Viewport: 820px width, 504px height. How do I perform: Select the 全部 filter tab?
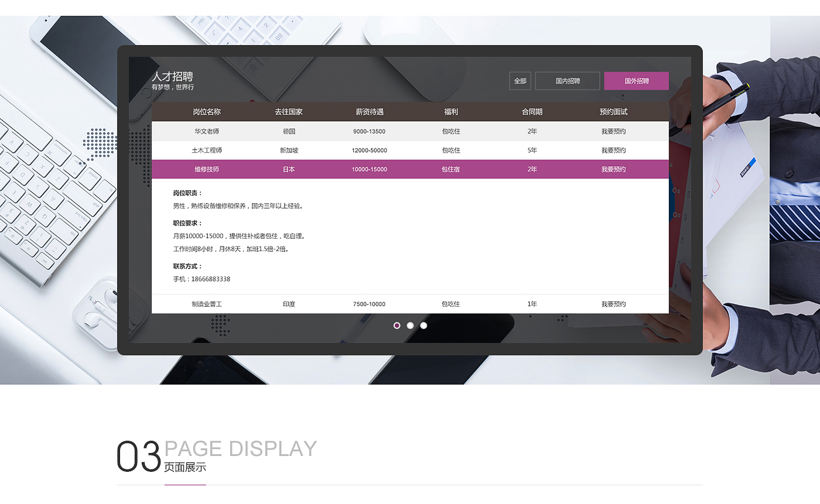pyautogui.click(x=520, y=81)
